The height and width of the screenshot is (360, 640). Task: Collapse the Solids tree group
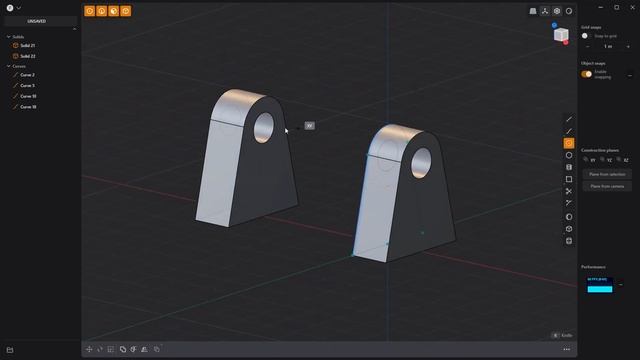pos(9,37)
